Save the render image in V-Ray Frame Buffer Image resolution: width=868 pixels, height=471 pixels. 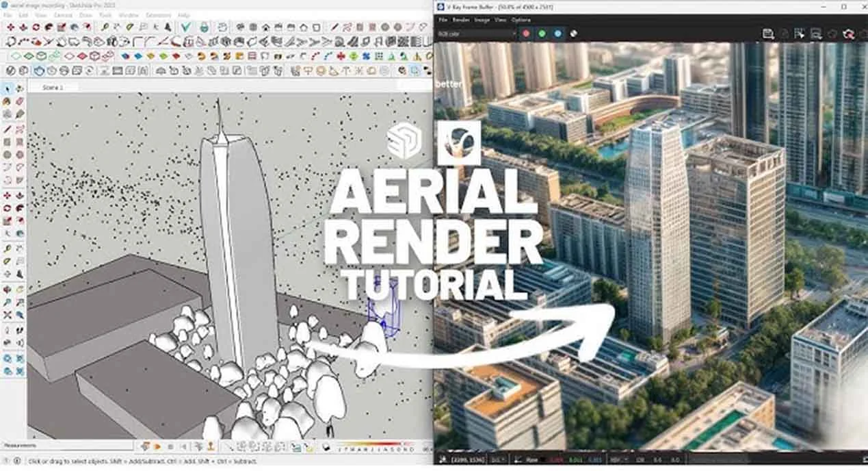click(x=767, y=34)
